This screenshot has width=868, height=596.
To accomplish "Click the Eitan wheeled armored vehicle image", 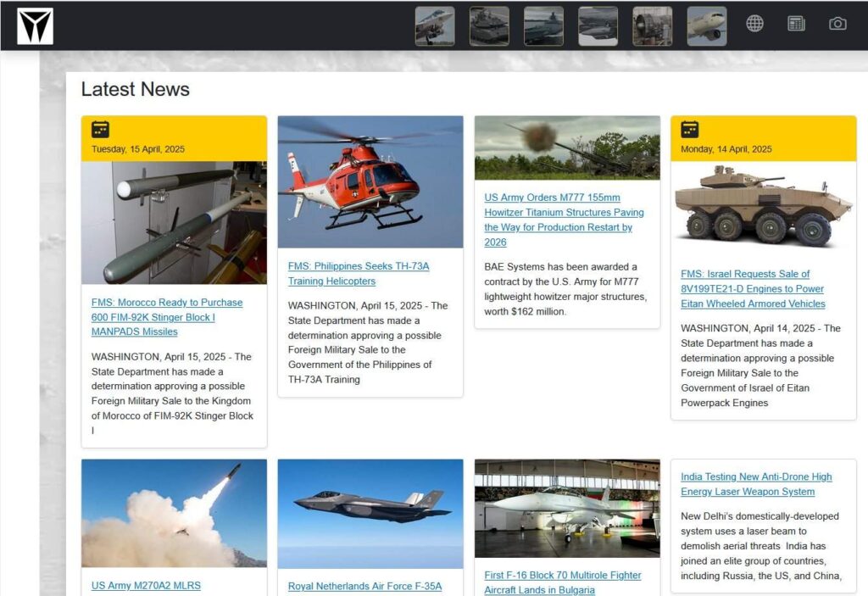I will click(764, 205).
